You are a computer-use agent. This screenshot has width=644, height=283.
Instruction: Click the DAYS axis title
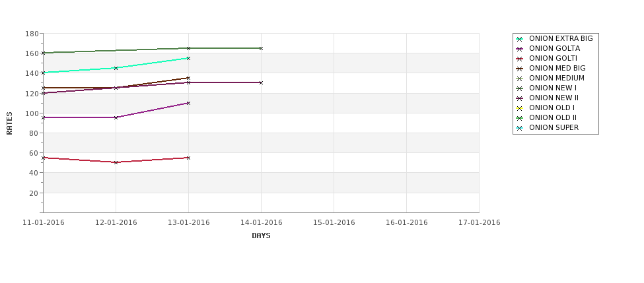[261, 236]
